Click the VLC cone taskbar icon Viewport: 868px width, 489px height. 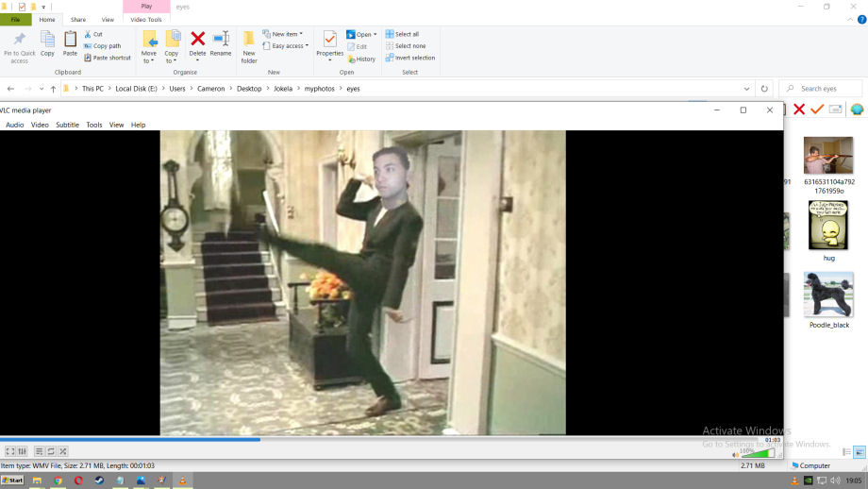[182, 481]
